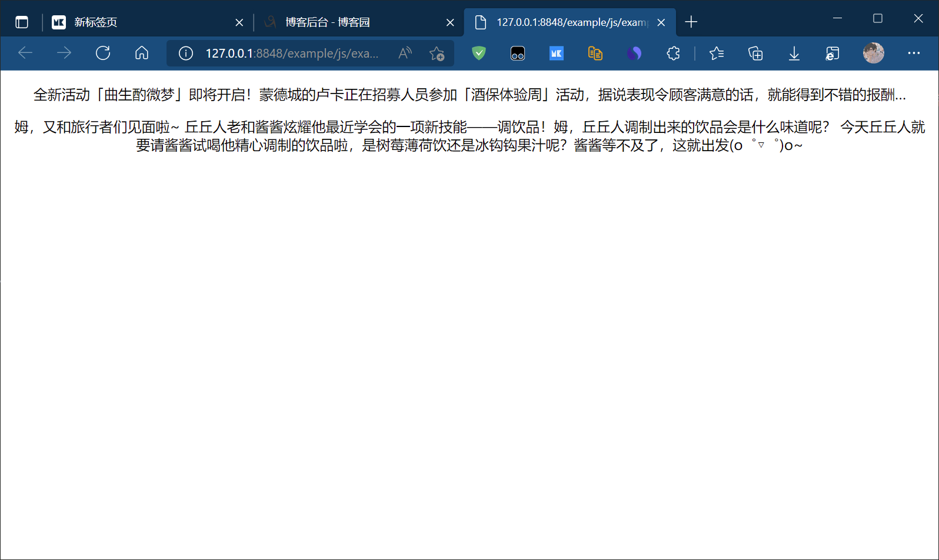The image size is (939, 560).
Task: Open the Extensions puzzle menu
Action: (x=673, y=54)
